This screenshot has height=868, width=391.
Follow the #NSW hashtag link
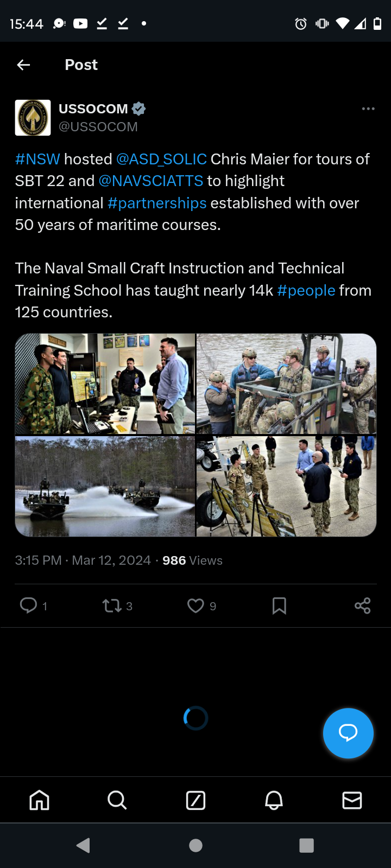(x=37, y=159)
